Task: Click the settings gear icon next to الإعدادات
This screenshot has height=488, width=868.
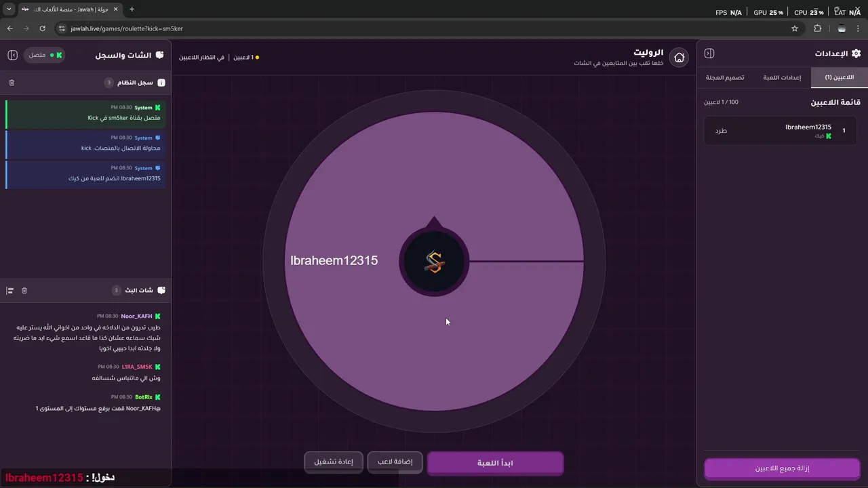Action: click(856, 54)
